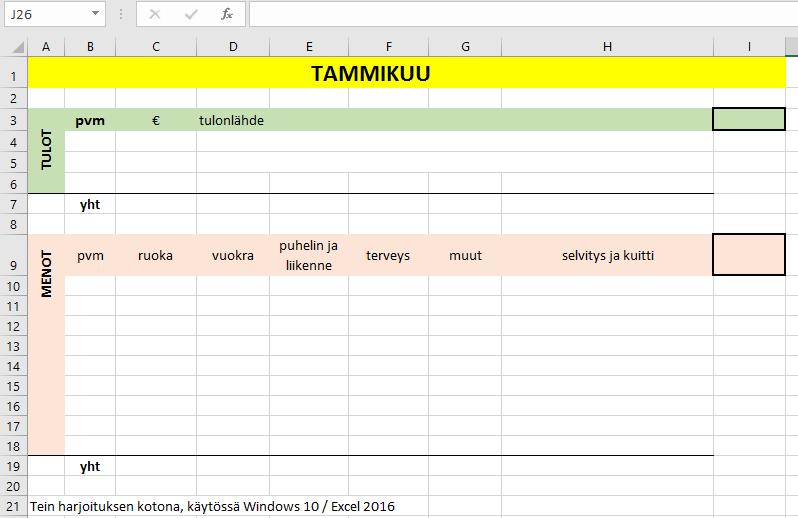Click the yht cell in row 7

pos(90,205)
